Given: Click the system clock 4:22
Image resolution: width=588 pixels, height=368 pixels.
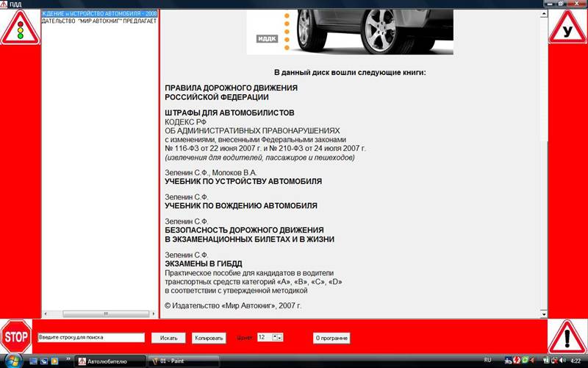Looking at the screenshot, I should 576,361.
